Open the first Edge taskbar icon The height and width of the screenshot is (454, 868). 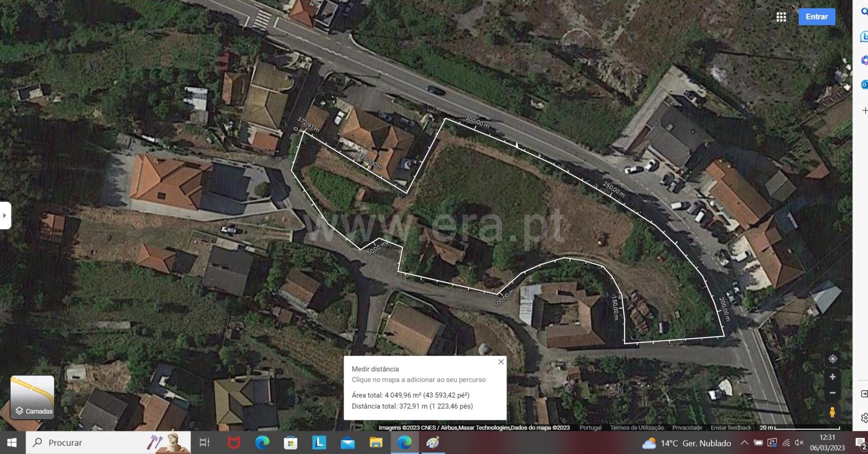[x=262, y=443]
